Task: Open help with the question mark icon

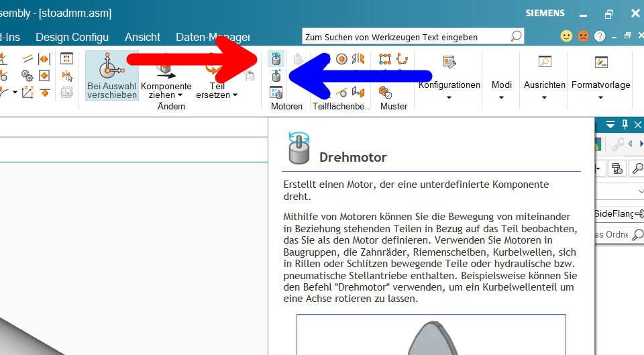Action: coord(600,36)
